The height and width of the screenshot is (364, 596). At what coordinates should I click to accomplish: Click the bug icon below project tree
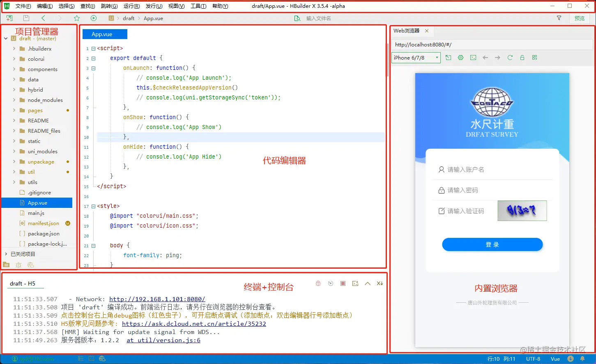18,265
